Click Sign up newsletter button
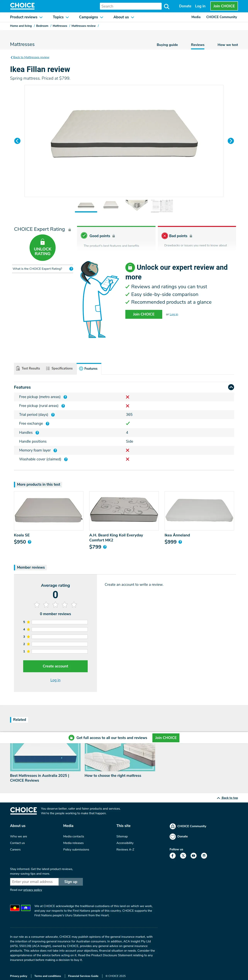248x980 pixels. [70, 882]
